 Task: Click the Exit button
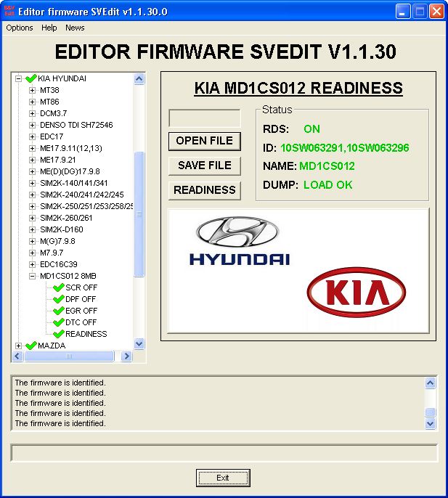pyautogui.click(x=223, y=478)
